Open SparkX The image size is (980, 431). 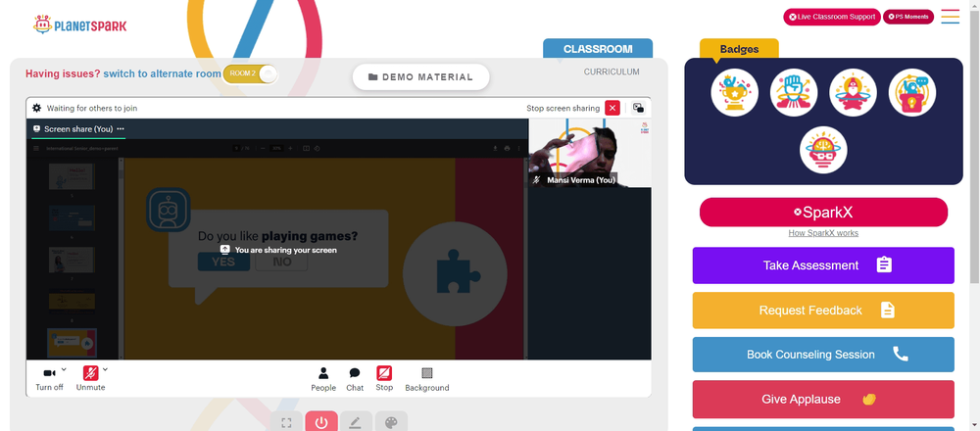pos(824,213)
